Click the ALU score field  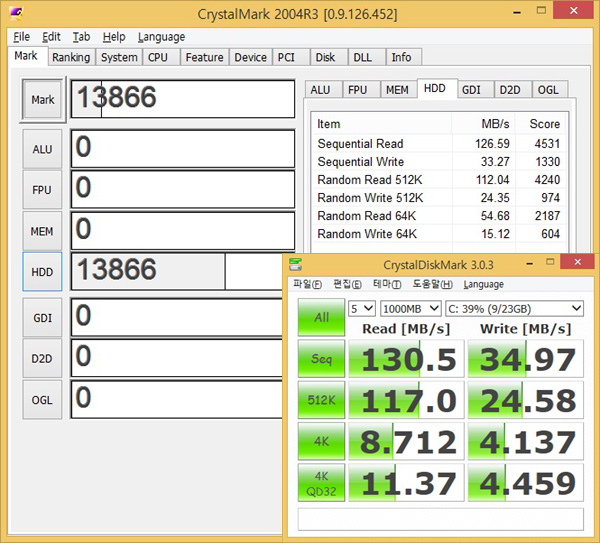tap(183, 148)
